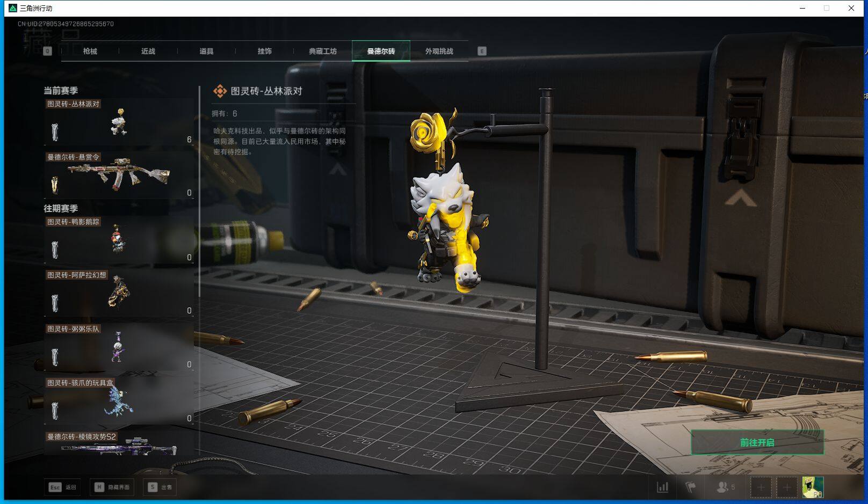Click the S 出售 button
Viewport: 868px width, 504px height.
click(160, 487)
